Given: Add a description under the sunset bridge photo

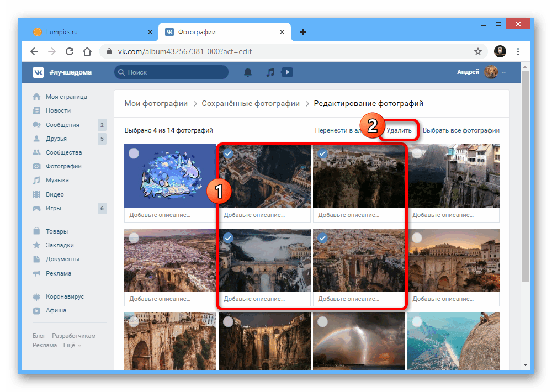Looking at the screenshot, I should tap(453, 299).
